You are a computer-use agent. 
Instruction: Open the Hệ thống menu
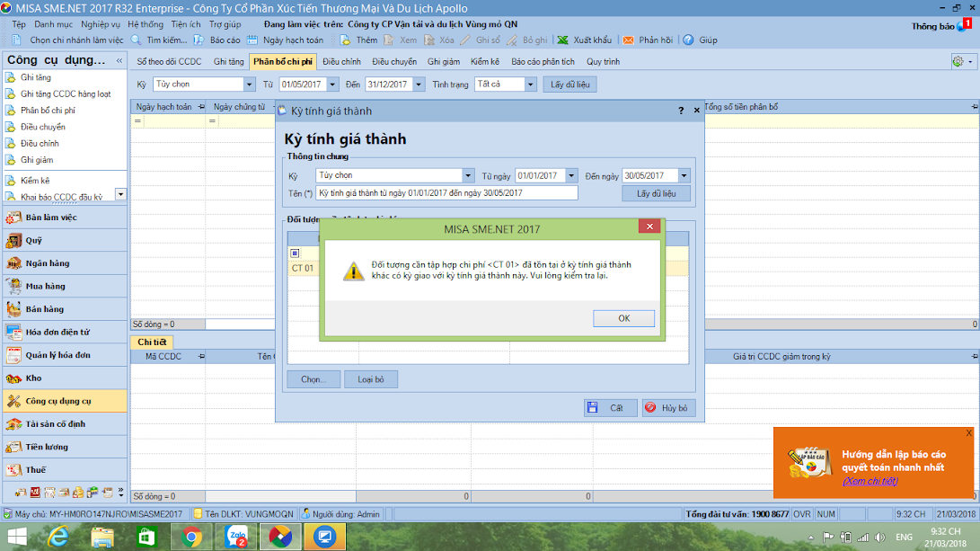point(146,24)
